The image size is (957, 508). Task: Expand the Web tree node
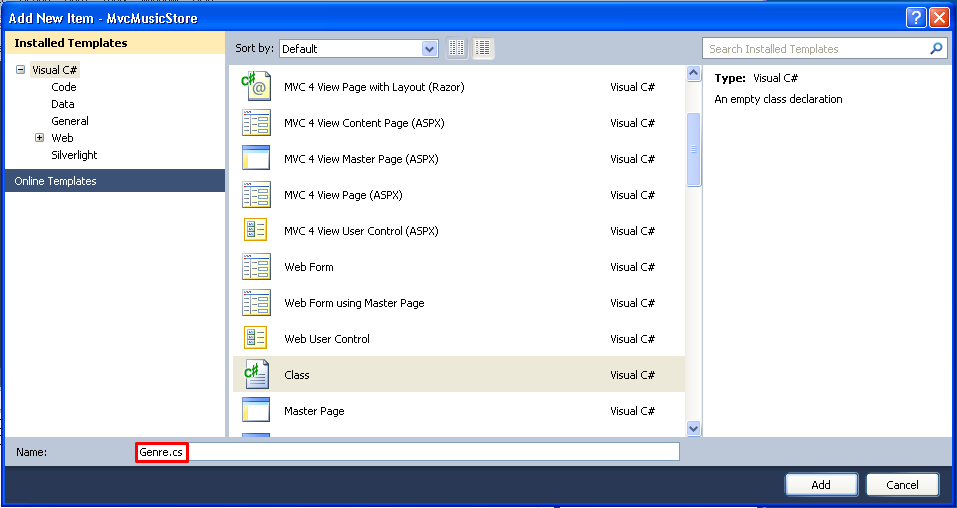pyautogui.click(x=40, y=138)
